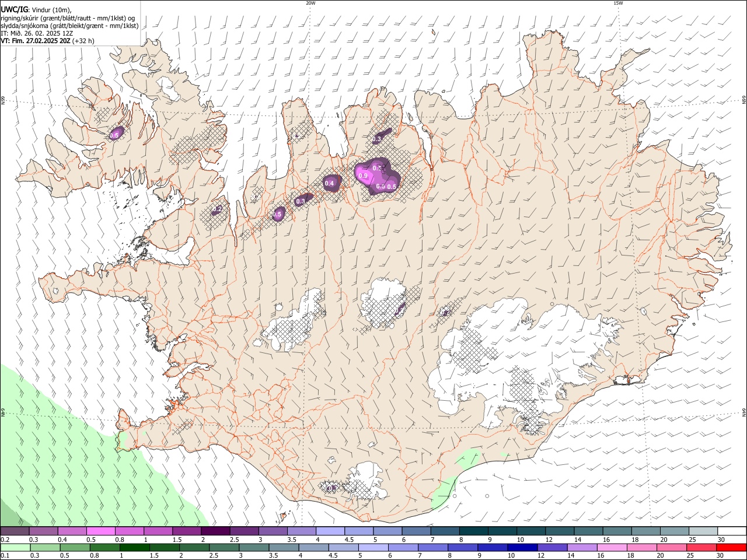Screen dimensions: 747x560
Task: Pick the medium green 0.5 swatch, bottom legend row
Action: (x=75, y=548)
